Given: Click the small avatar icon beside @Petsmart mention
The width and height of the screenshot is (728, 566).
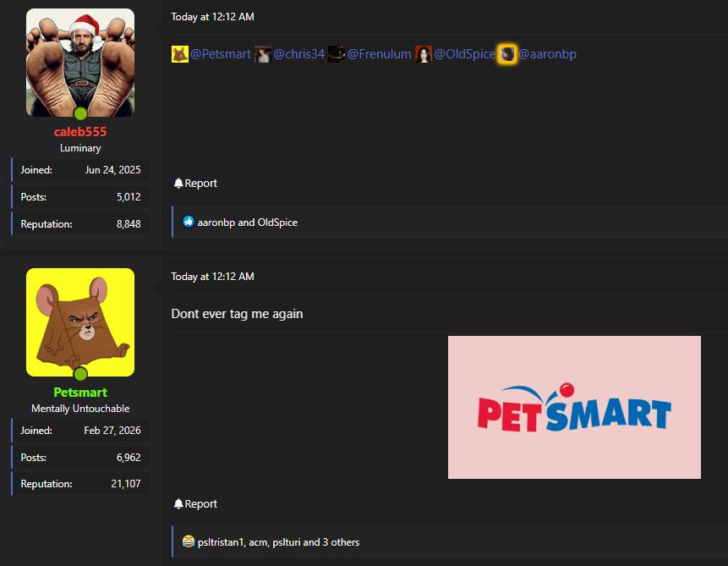Looking at the screenshot, I should (179, 54).
